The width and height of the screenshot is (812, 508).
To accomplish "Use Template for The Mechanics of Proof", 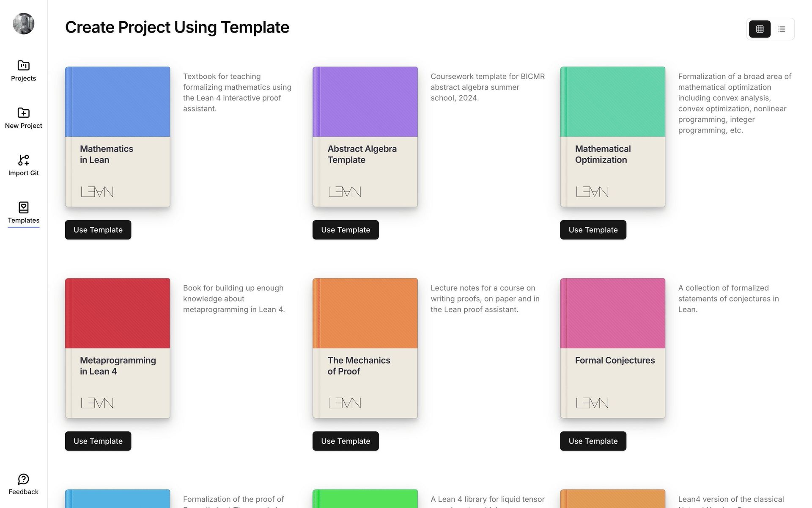I will tap(346, 441).
